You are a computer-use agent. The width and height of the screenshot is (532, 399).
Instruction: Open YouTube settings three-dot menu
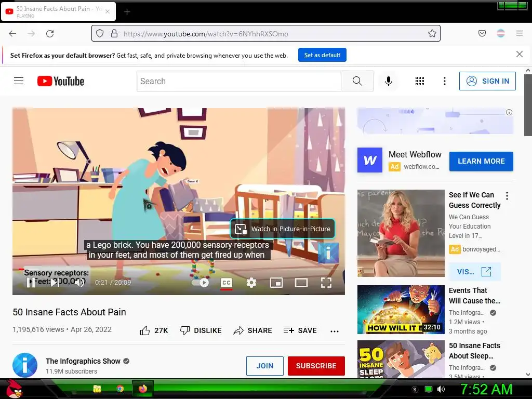point(445,81)
